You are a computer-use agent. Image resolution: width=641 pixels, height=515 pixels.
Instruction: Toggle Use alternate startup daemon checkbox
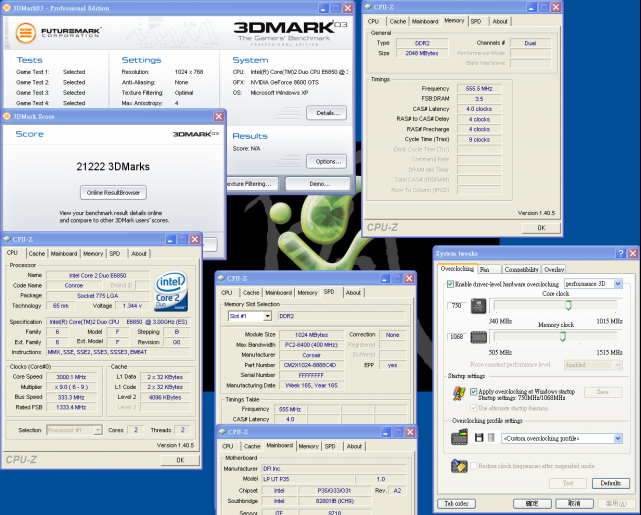[473, 408]
